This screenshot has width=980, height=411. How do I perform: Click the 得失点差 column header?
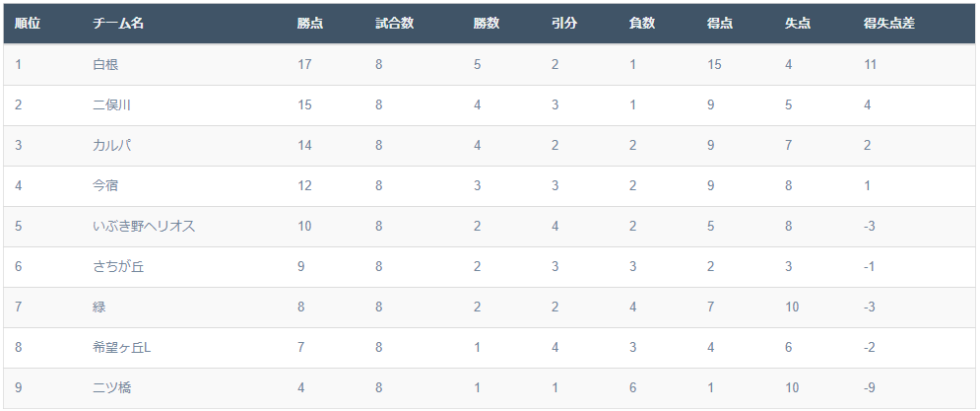point(889,24)
